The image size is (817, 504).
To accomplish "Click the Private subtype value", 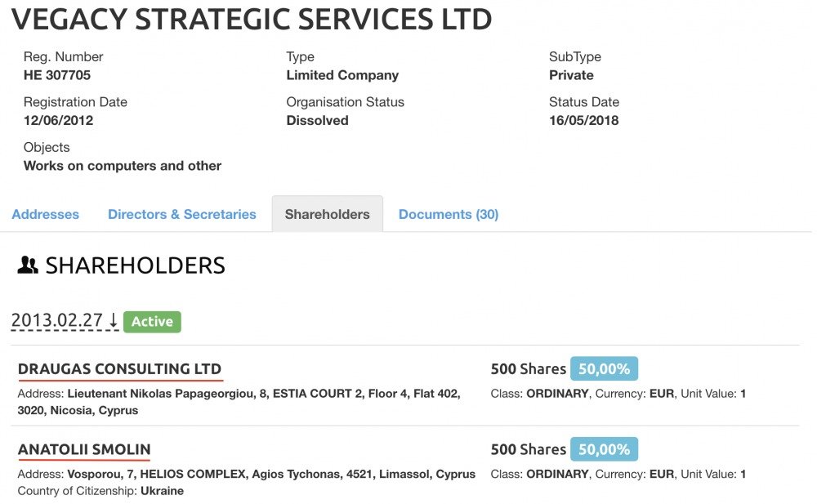I will pyautogui.click(x=571, y=75).
